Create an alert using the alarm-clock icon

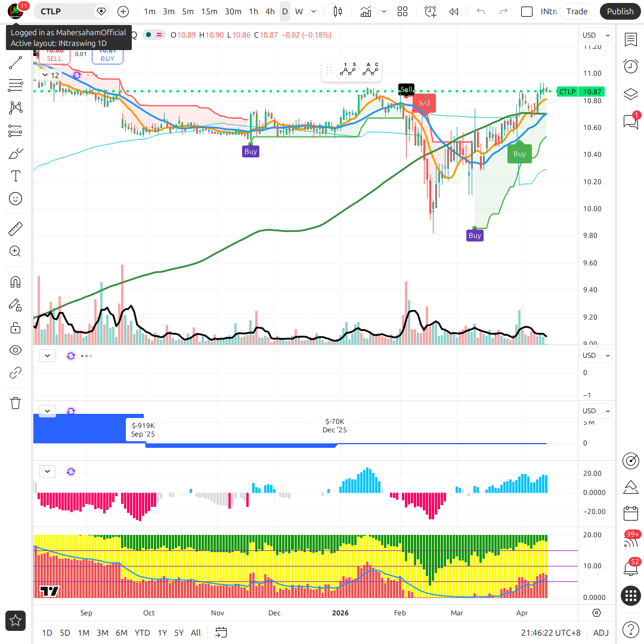click(x=430, y=11)
